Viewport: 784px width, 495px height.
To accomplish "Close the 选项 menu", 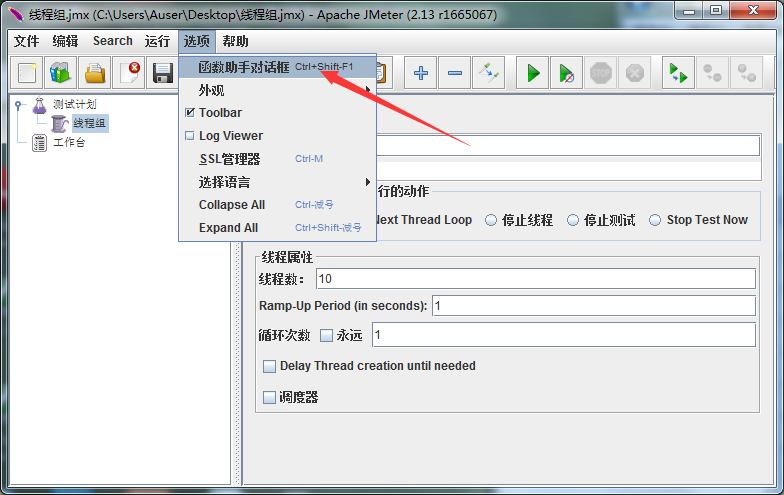I will 196,41.
